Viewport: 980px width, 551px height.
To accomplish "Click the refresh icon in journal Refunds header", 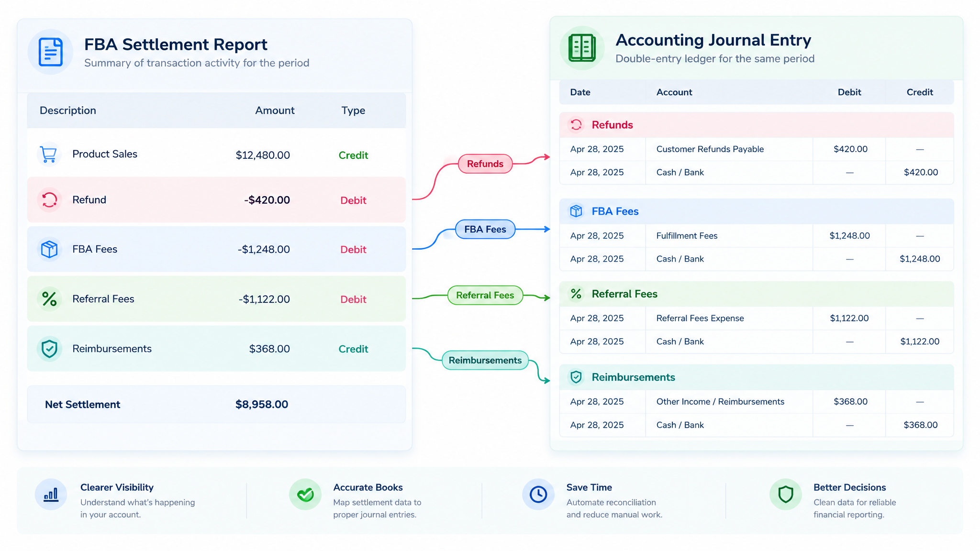I will pos(576,125).
